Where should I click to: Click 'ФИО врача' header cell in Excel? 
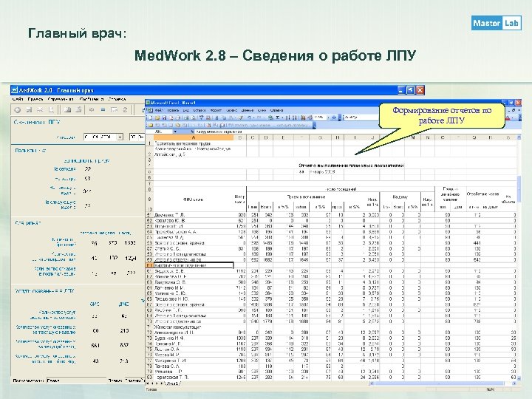194,199
